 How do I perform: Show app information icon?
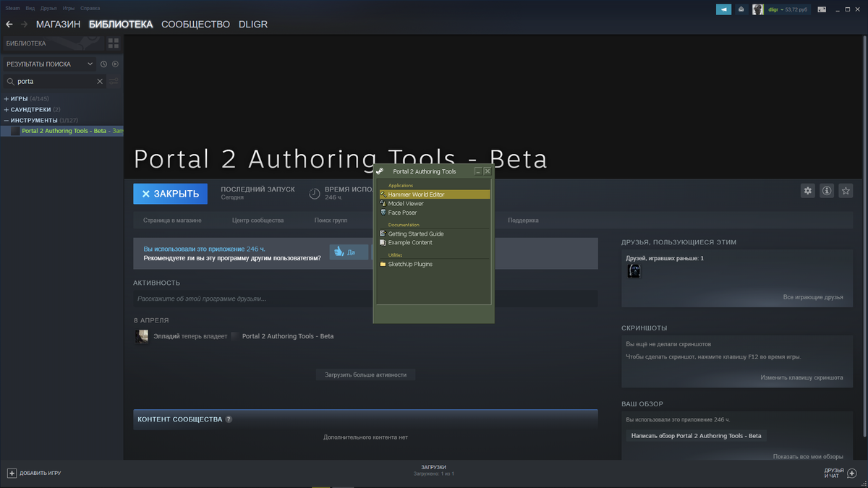click(x=827, y=191)
